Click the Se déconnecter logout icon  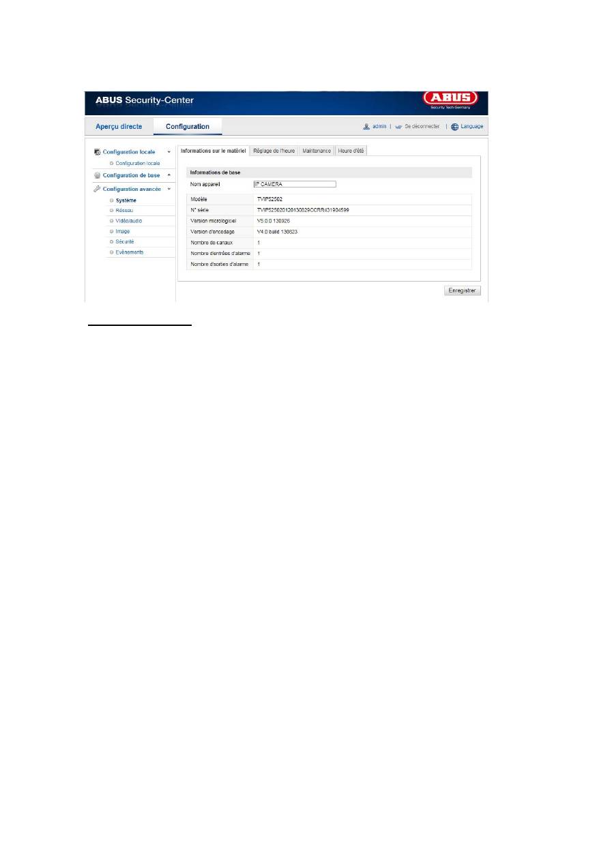[x=398, y=127]
